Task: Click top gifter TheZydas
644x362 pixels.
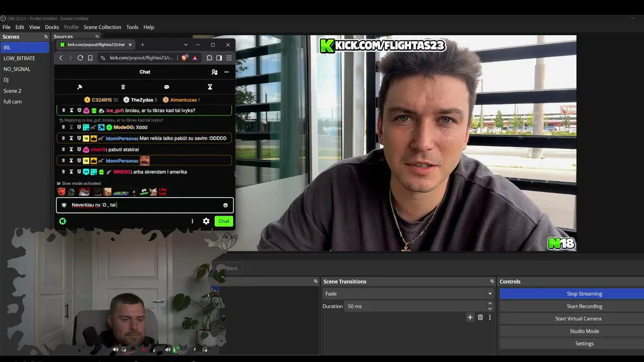Action: point(142,100)
